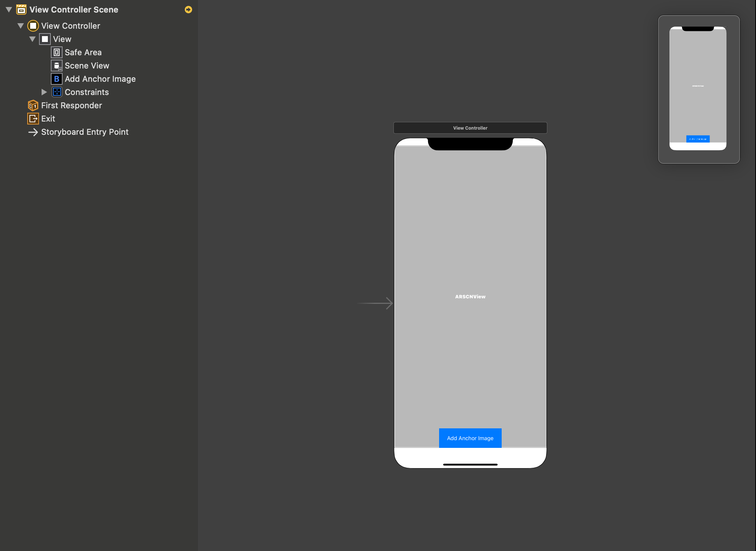Click the View Controller title bar on canvas
The image size is (756, 551).
(x=470, y=128)
